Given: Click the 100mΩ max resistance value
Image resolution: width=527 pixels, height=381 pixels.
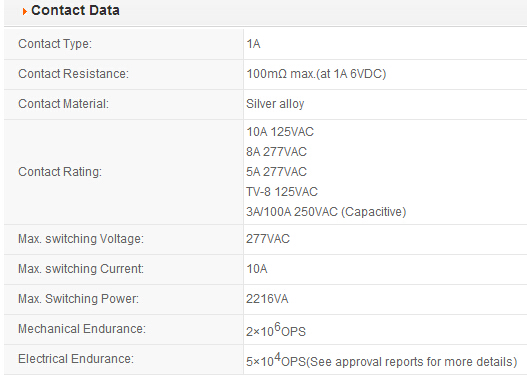Looking at the screenshot, I should tap(316, 74).
